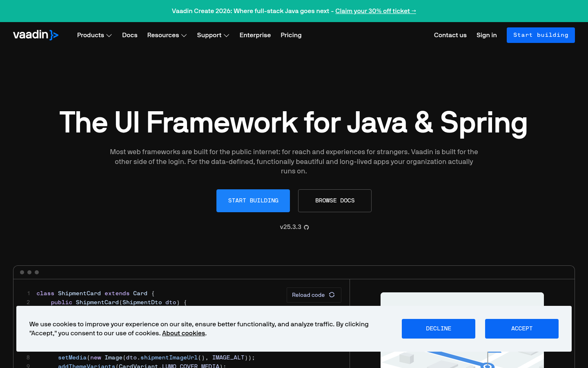Click the v25.3.3 version text

click(x=290, y=227)
